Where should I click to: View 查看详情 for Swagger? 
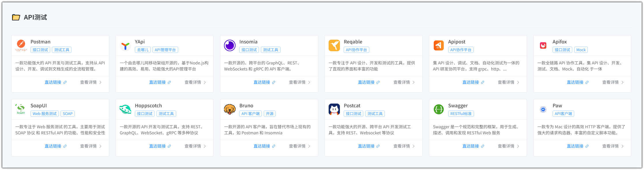coord(508,146)
